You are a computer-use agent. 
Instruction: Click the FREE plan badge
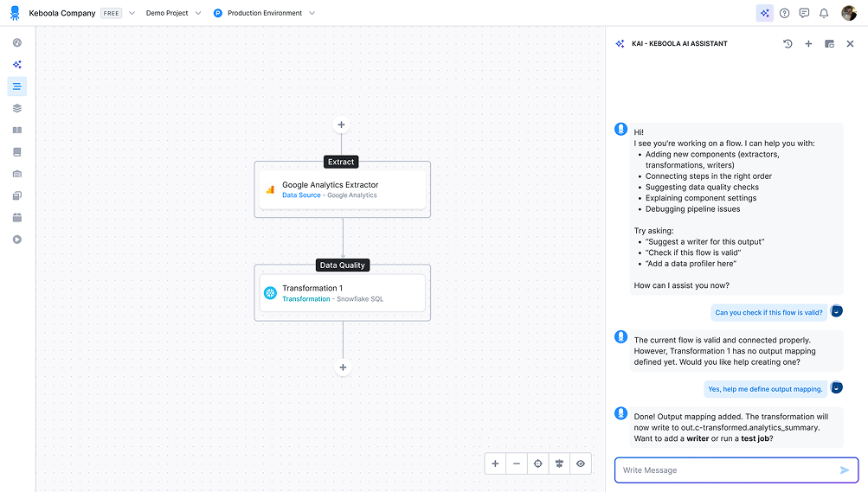(x=112, y=13)
